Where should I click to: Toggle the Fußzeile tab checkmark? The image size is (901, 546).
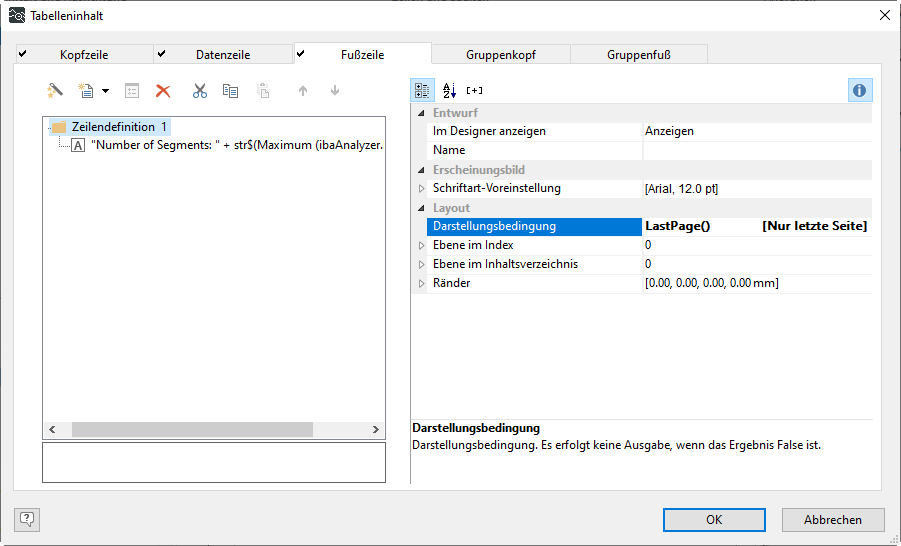(x=300, y=54)
